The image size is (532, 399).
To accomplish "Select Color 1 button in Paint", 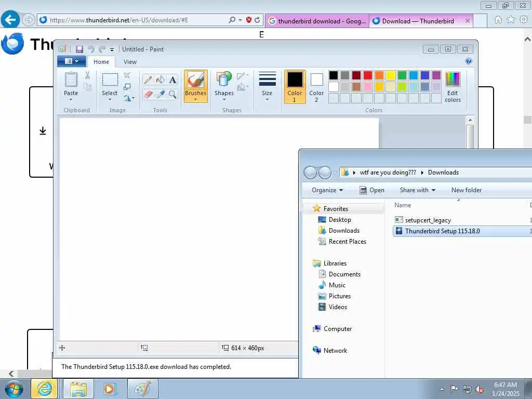I will 295,87.
